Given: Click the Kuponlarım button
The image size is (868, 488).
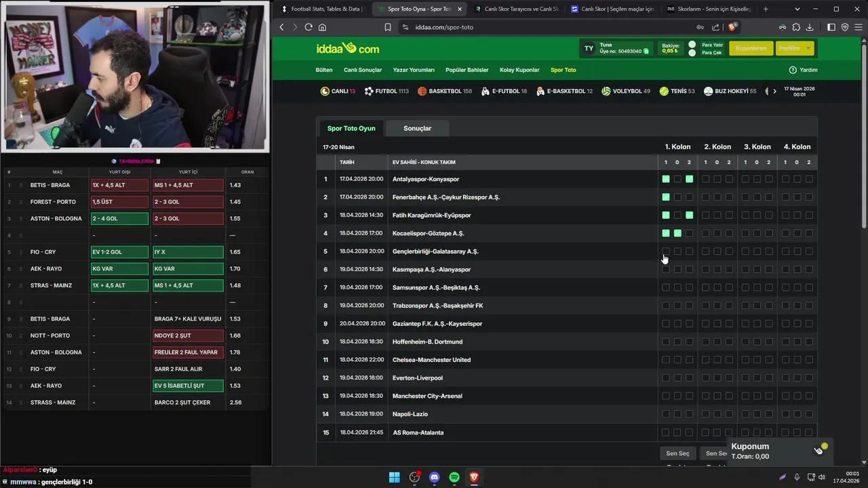Looking at the screenshot, I should point(751,48).
